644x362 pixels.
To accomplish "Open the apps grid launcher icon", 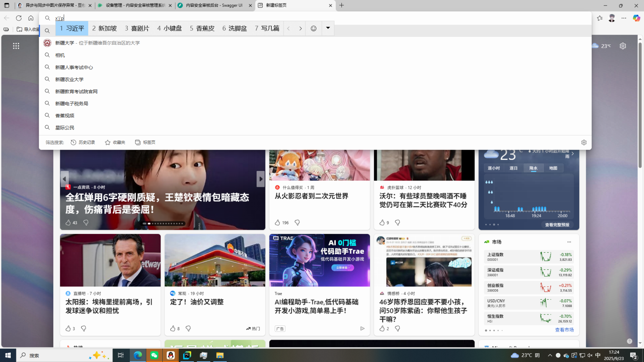I will 16,46.
